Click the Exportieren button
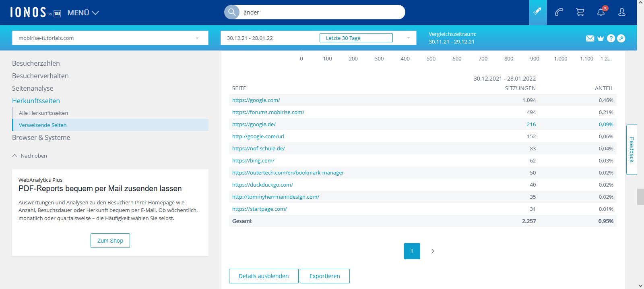Screen dimensions: 644x289 click(x=324, y=276)
